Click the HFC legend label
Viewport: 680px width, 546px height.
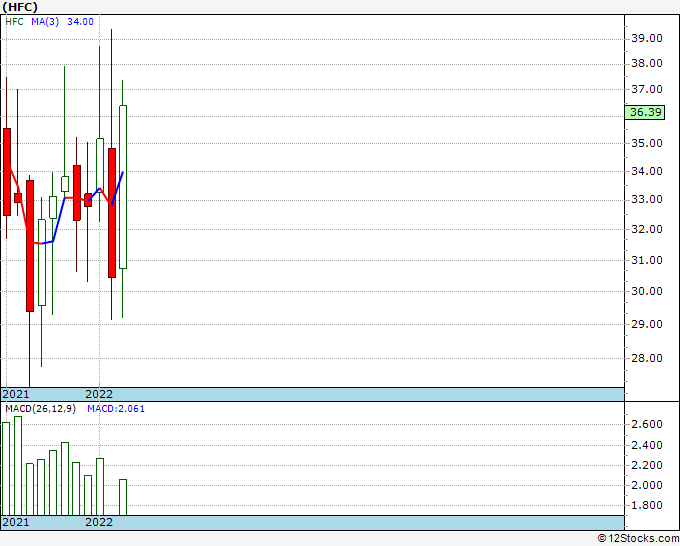(x=14, y=22)
